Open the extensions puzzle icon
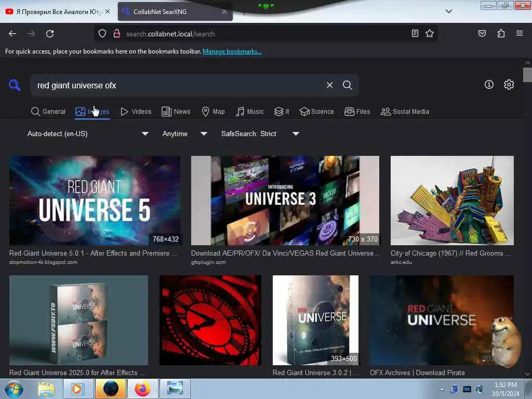Screen dimensions: 532x399 (x=501, y=33)
